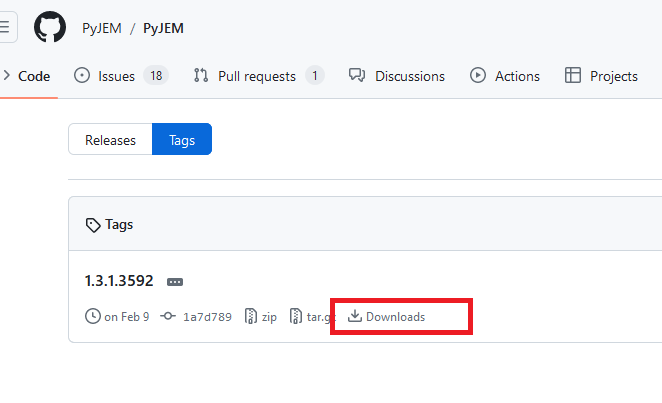Open the Pull requests tab
Screen dimensions: 662x403
[x=259, y=76]
